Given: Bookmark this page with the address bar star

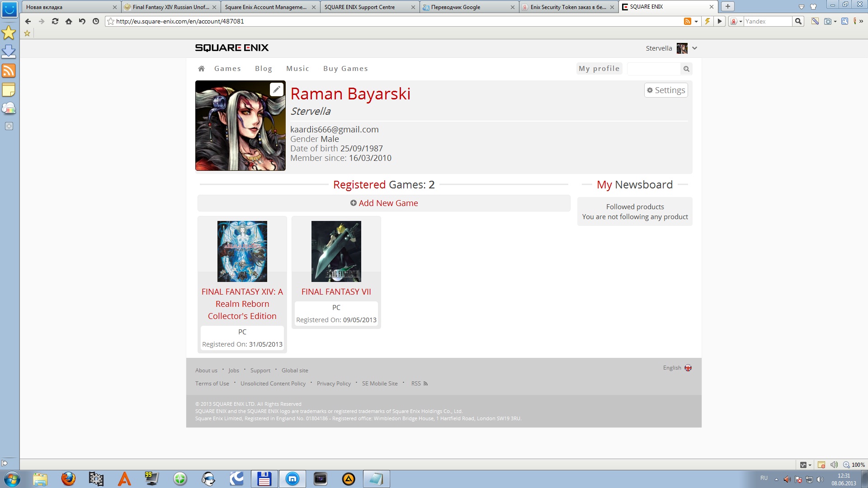Looking at the screenshot, I should [111, 21].
